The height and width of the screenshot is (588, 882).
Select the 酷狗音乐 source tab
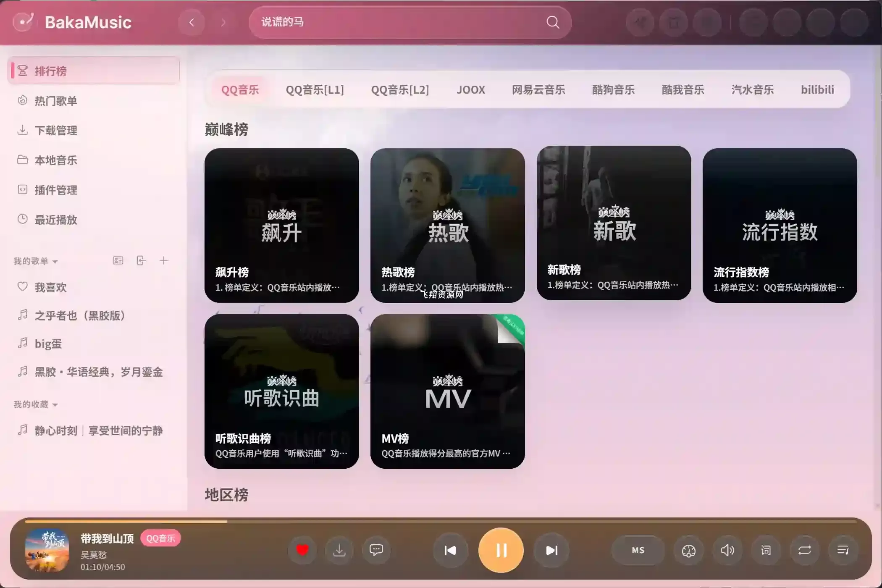[x=613, y=89]
